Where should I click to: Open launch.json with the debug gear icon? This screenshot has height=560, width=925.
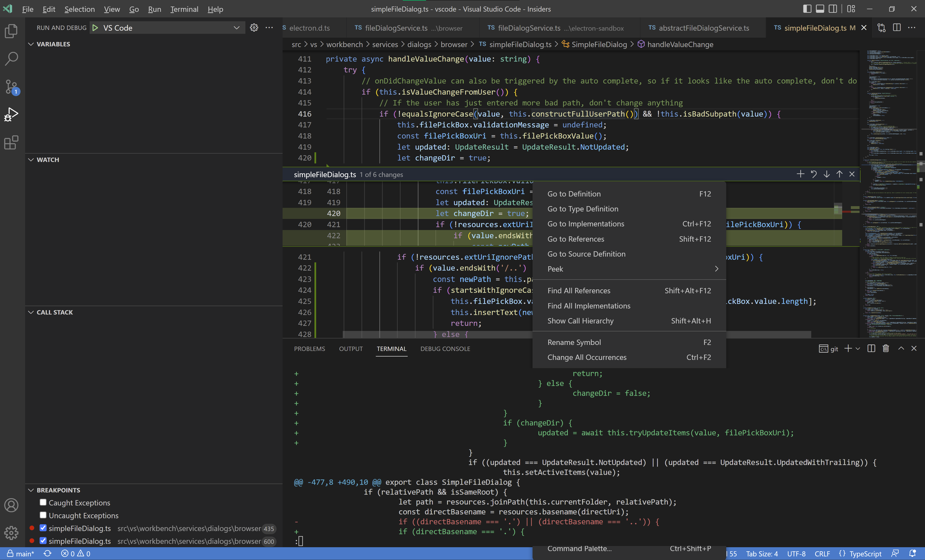click(x=254, y=28)
